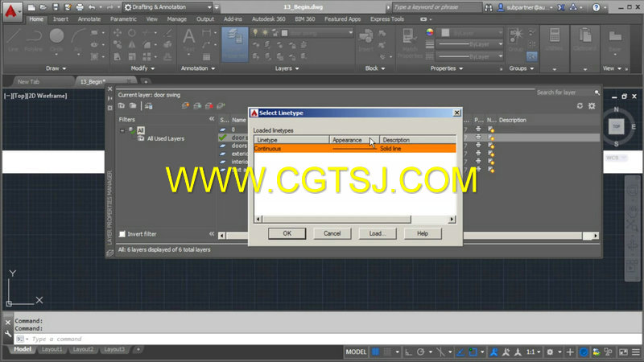Click the Object Color wheel in Properties panel
The width and height of the screenshot is (644, 362).
tap(430, 32)
